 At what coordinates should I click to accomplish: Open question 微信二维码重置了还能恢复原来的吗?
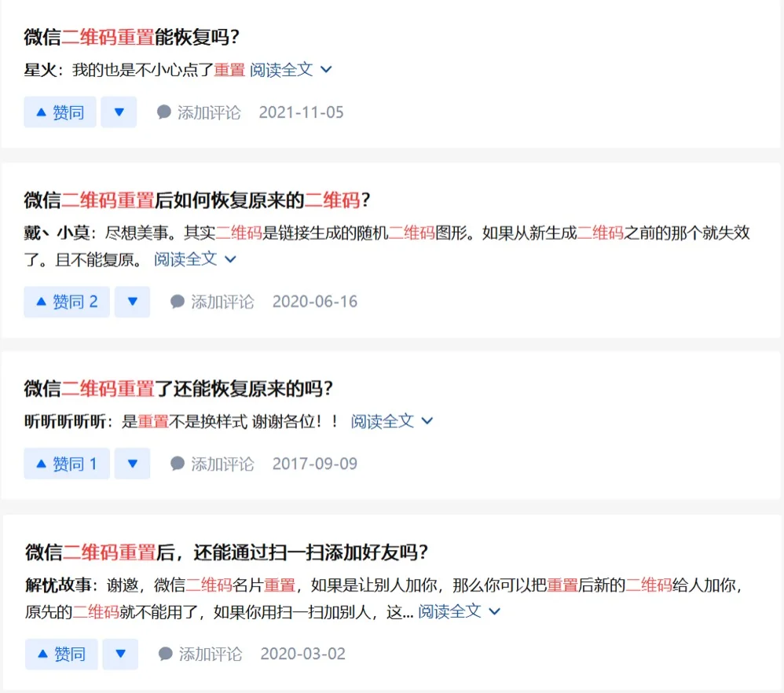[178, 388]
